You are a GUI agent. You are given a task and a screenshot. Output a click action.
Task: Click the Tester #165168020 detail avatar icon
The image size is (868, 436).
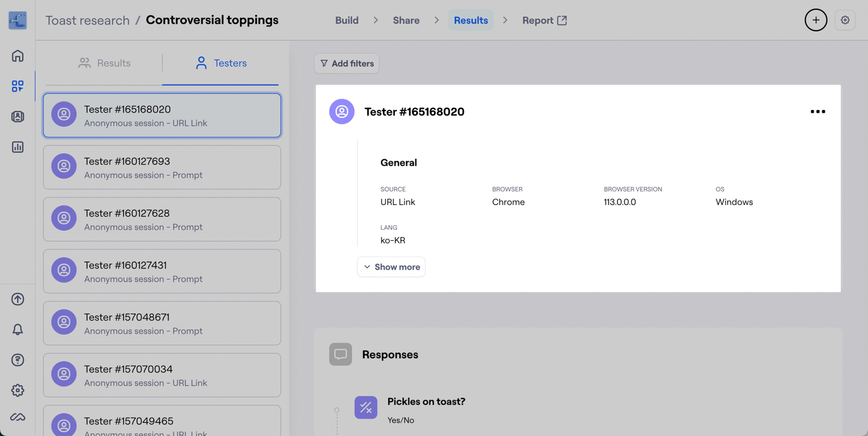[x=342, y=111]
